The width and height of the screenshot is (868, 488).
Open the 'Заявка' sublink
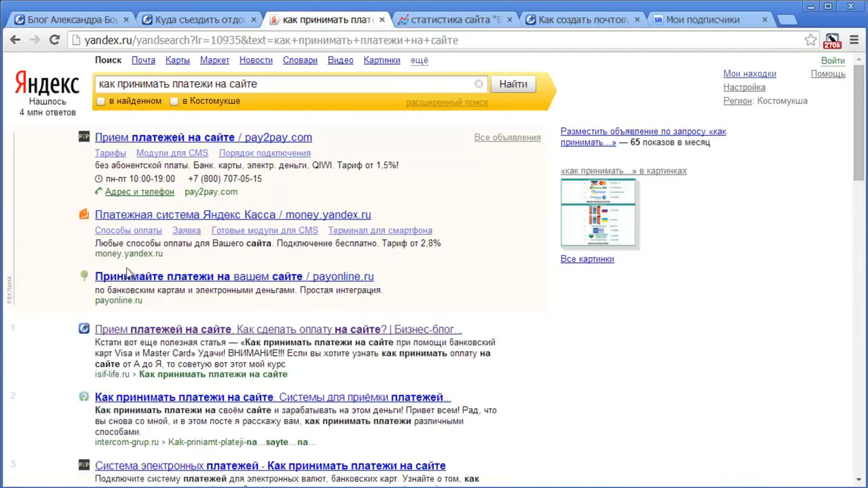186,230
